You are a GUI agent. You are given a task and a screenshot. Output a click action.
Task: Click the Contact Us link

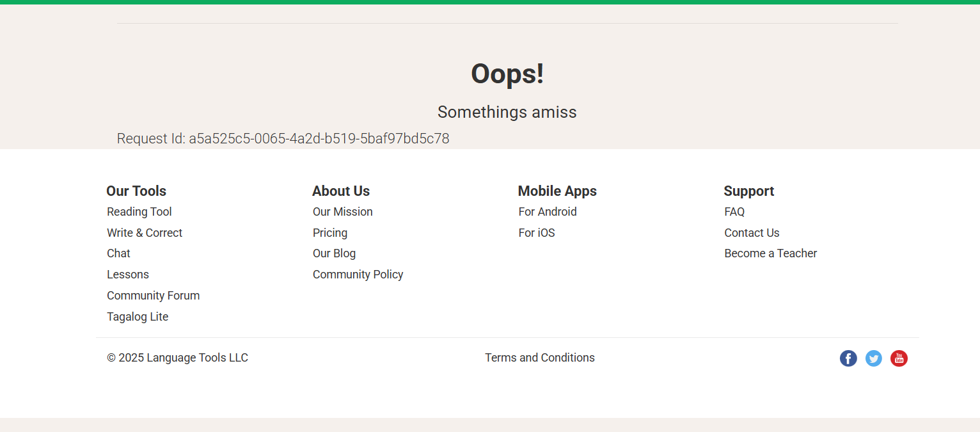pyautogui.click(x=752, y=233)
